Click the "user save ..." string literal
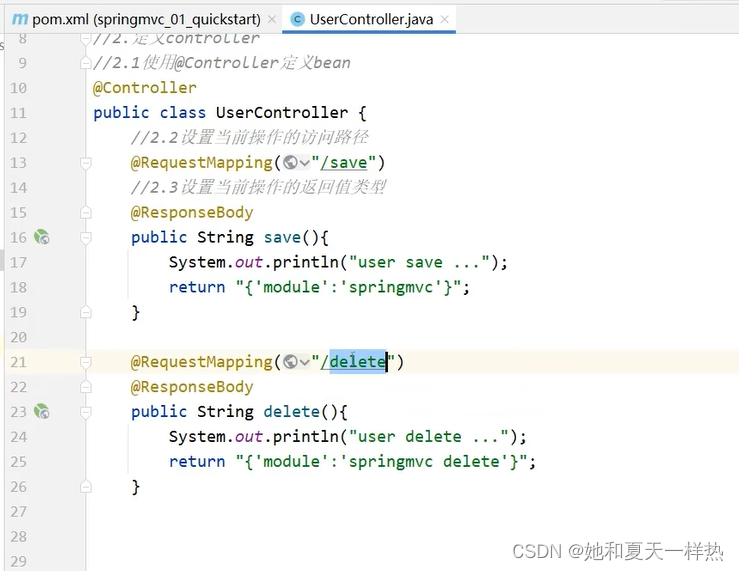 (x=419, y=262)
